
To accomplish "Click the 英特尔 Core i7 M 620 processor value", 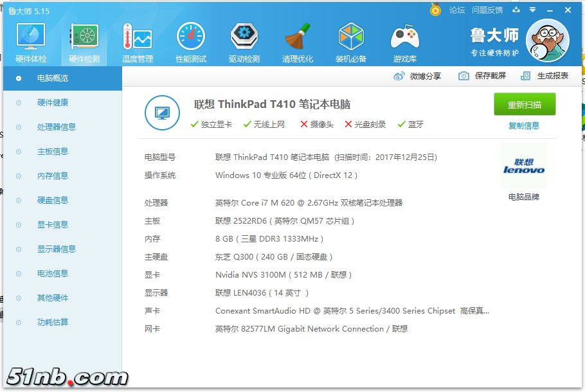I will pyautogui.click(x=309, y=203).
